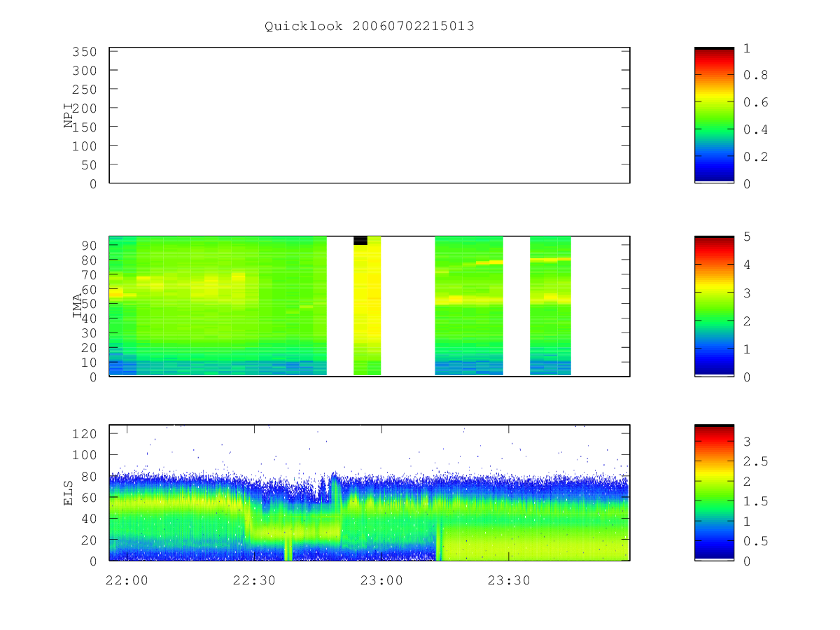Image resolution: width=840 pixels, height=630 pixels.
Task: Click the 40 tick on ELS axis
Action: coord(89,519)
